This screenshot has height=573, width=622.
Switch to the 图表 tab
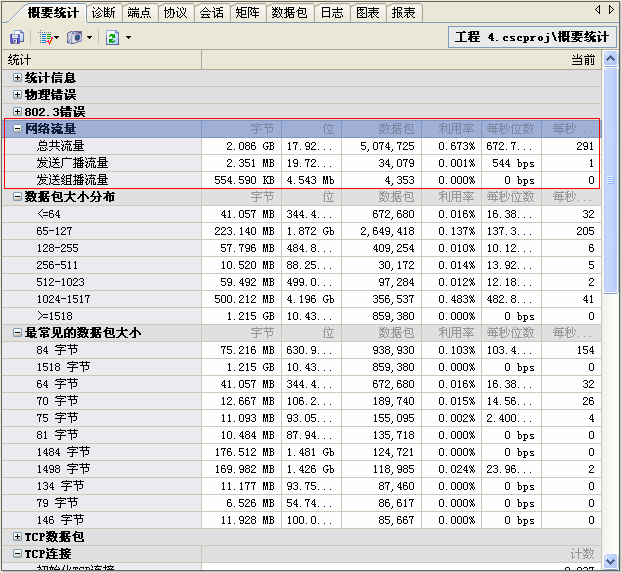pos(368,13)
